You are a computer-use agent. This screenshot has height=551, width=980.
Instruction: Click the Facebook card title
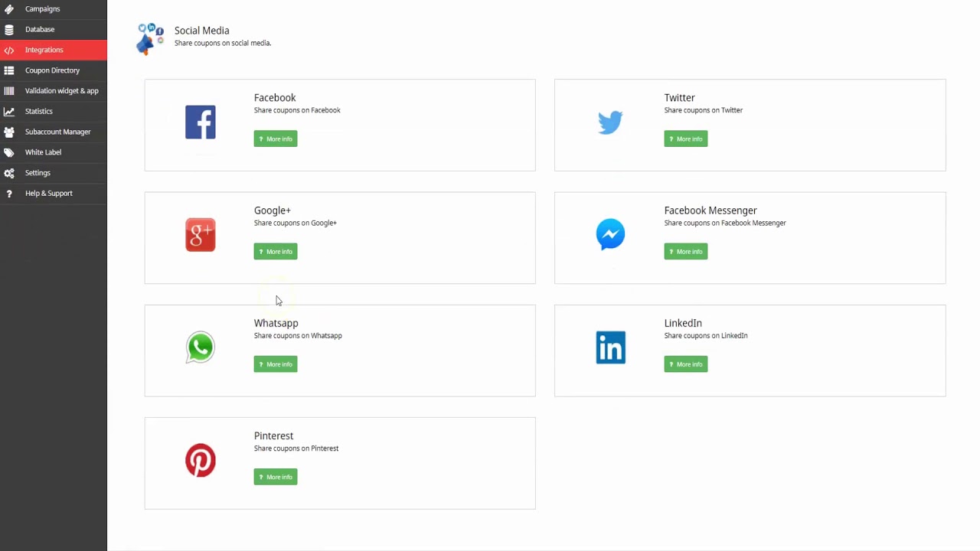275,98
